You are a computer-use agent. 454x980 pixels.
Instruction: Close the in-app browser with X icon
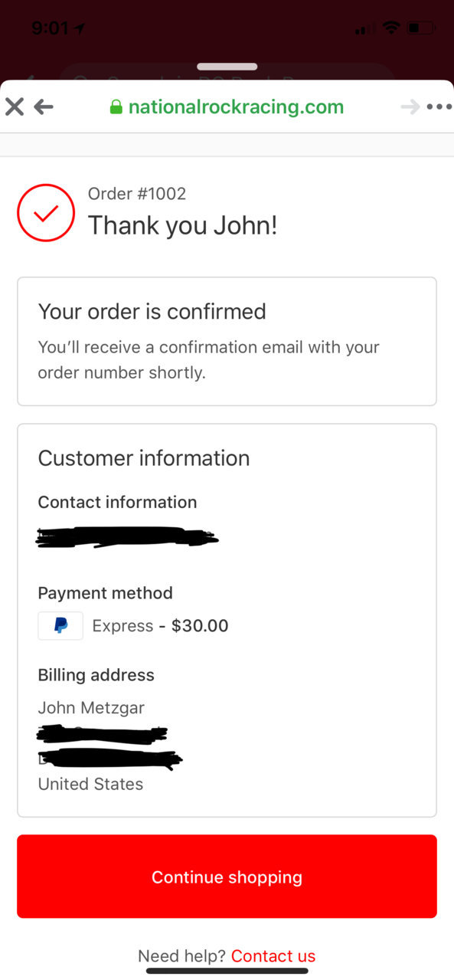[x=15, y=107]
